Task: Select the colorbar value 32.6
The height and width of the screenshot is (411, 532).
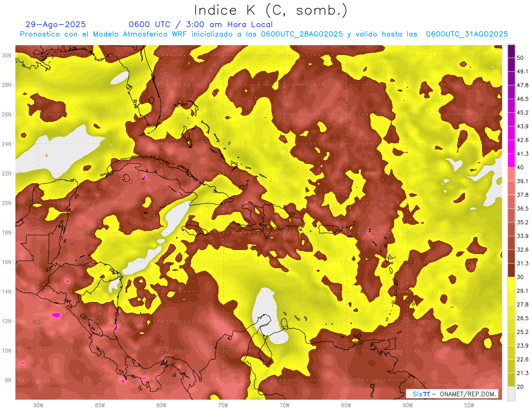Action: [523, 250]
